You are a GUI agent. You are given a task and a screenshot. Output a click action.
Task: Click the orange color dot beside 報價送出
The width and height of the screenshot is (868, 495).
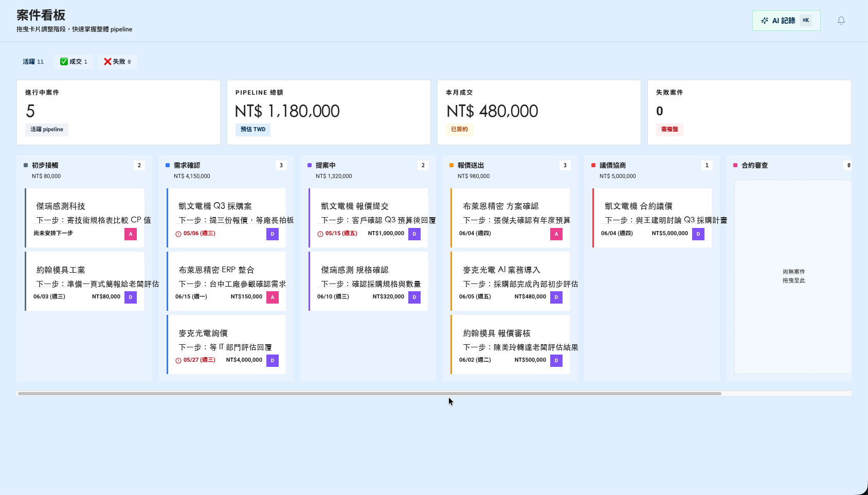pyautogui.click(x=451, y=165)
